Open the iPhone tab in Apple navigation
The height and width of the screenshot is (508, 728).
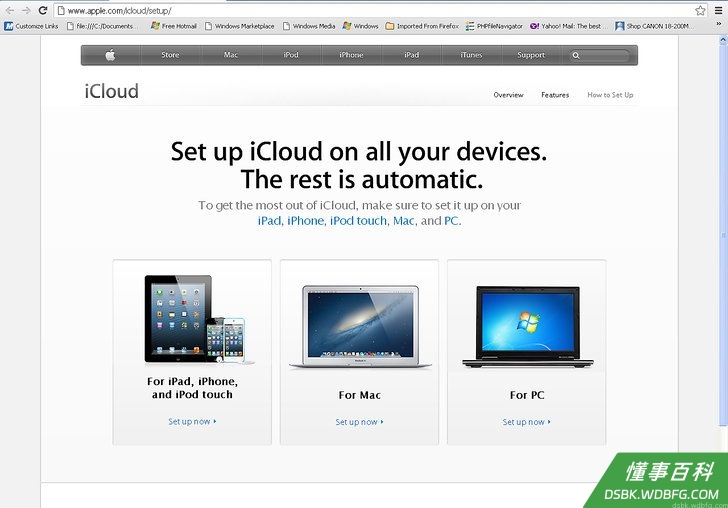(x=351, y=55)
